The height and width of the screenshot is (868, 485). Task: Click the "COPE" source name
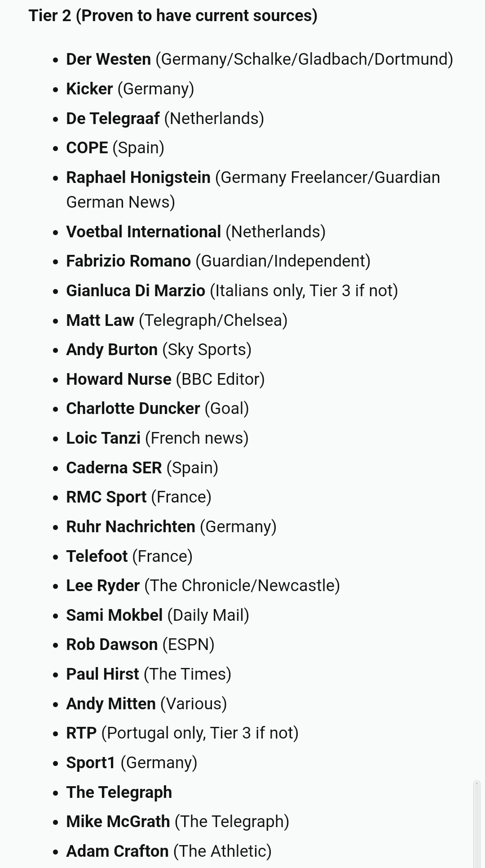[x=87, y=148]
